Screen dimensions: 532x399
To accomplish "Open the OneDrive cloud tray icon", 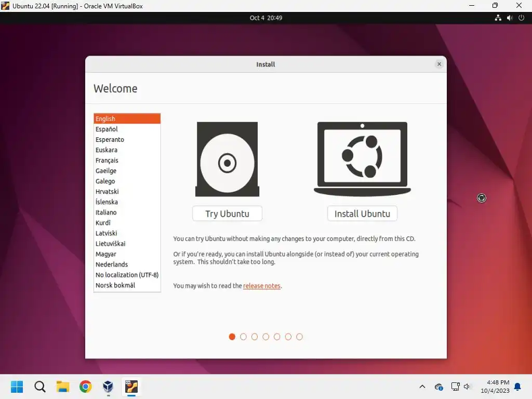I will click(438, 387).
